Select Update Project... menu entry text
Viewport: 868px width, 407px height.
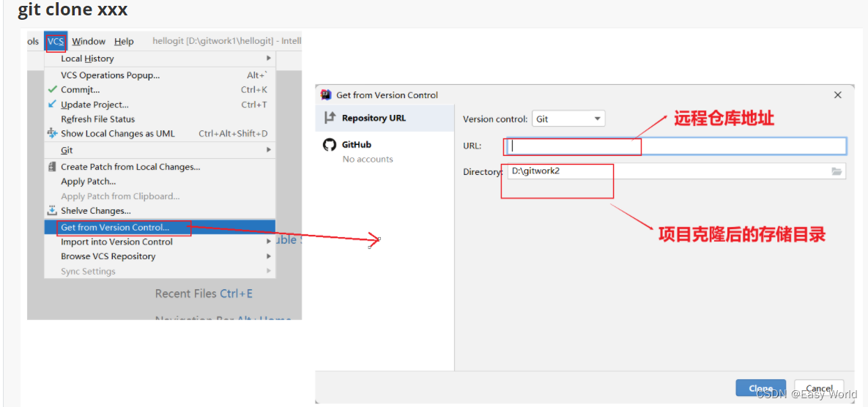tap(94, 105)
